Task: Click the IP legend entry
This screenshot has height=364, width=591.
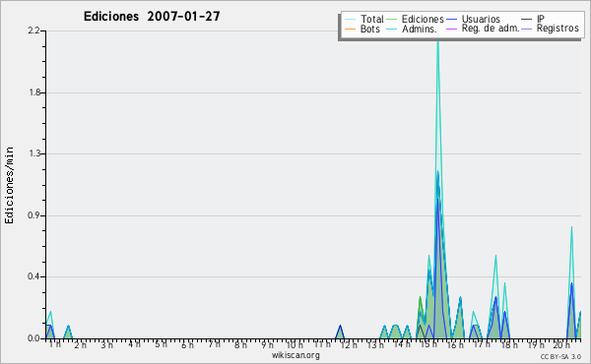Action: click(533, 19)
